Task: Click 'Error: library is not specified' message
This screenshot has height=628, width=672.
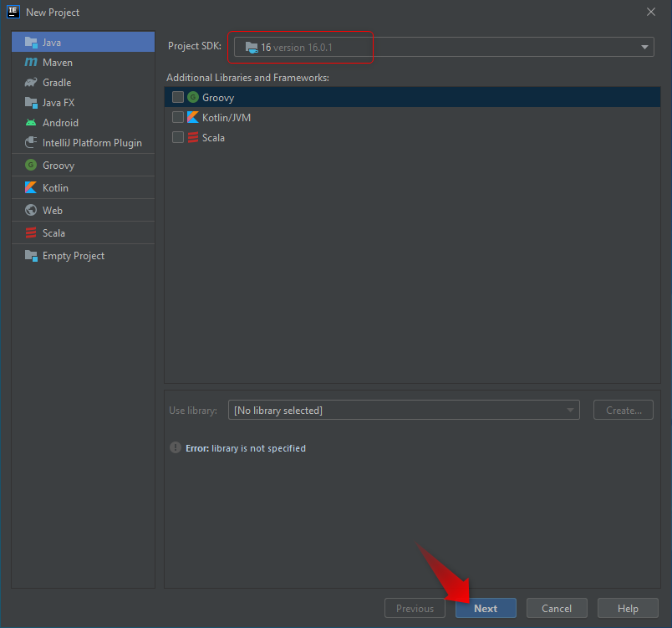Action: tap(246, 448)
